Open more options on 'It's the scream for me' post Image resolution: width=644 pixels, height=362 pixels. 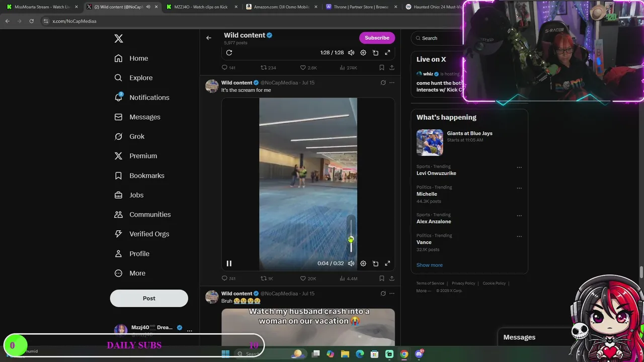392,82
